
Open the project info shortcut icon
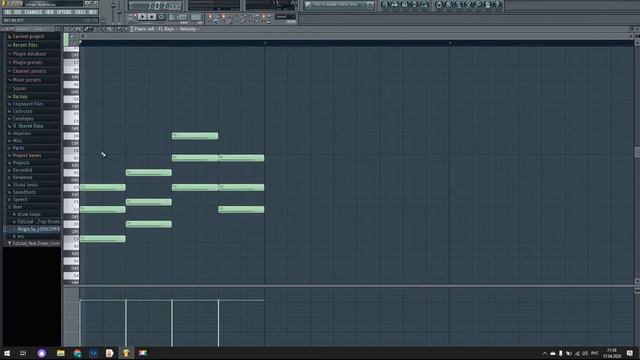[x=488, y=5]
